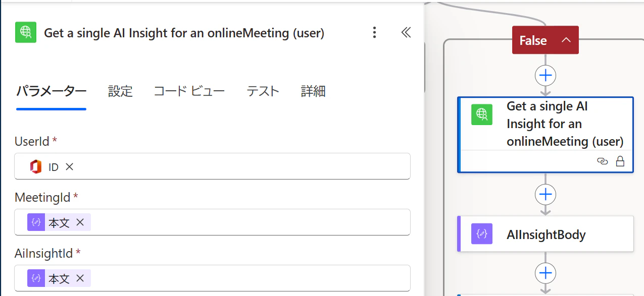Switch to the パラメーター tab

click(52, 91)
